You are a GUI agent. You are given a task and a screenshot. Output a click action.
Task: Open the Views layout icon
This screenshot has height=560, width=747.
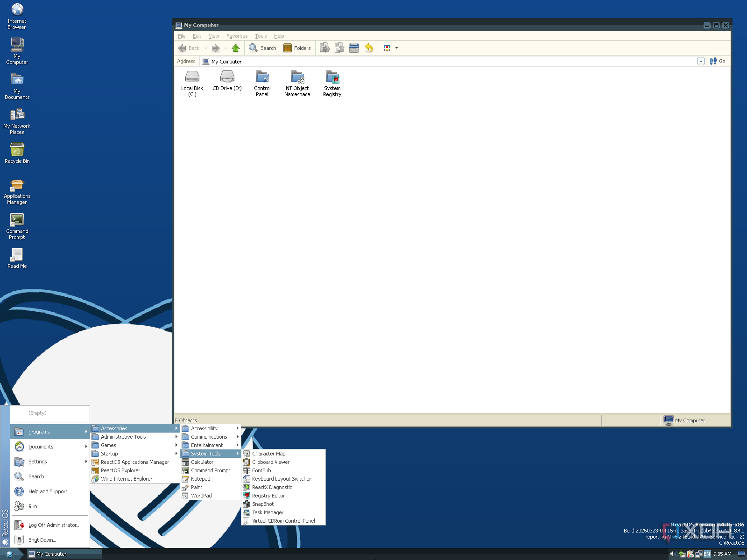(387, 48)
